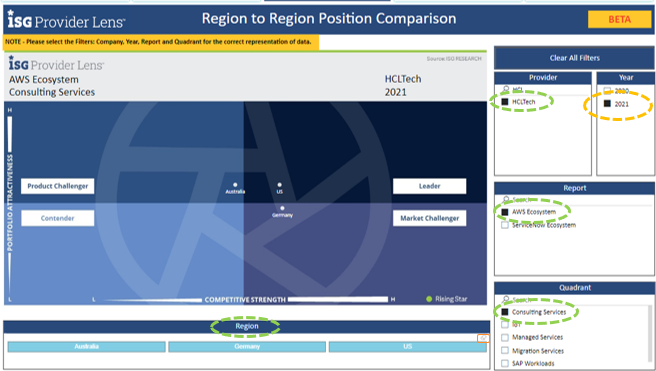Toggle the HCLTech provider checkbox

pos(505,102)
